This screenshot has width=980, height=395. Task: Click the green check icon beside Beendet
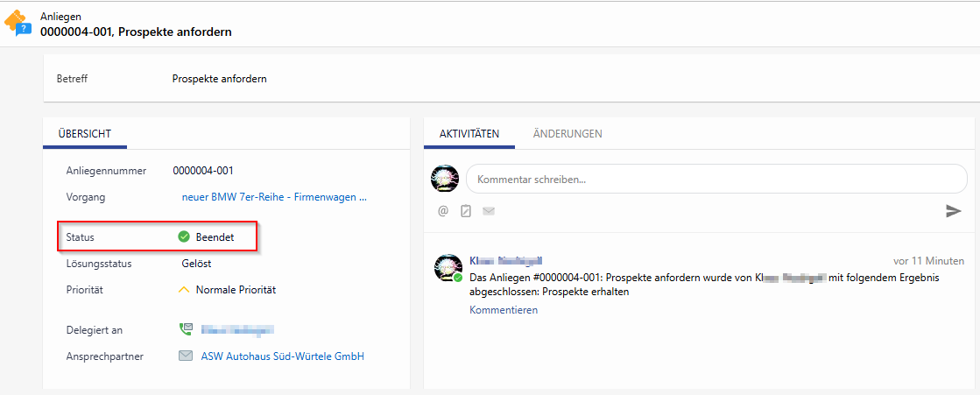(184, 237)
